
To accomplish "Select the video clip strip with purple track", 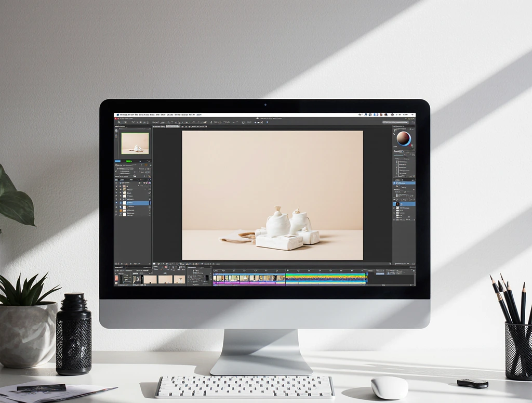I will pos(249,279).
